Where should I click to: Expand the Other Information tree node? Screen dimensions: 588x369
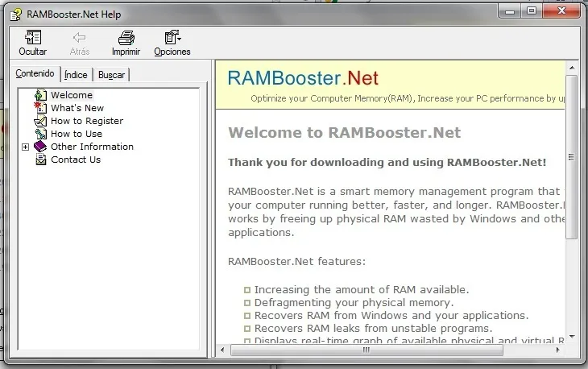25,147
